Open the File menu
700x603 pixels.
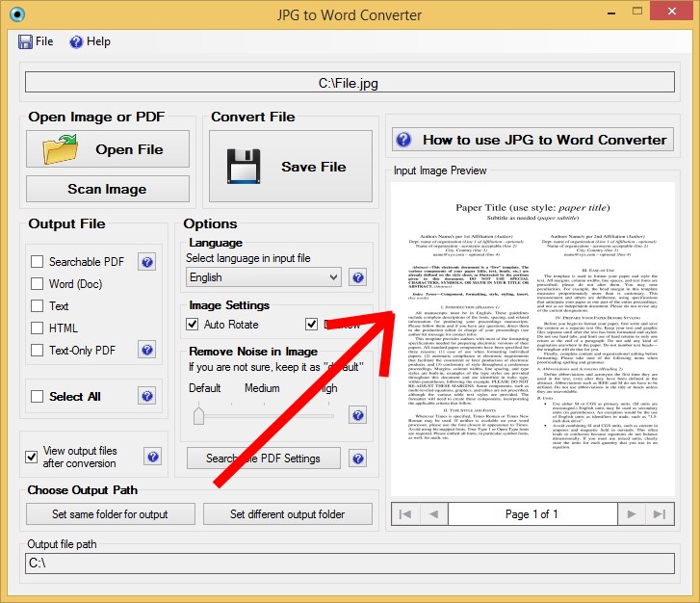point(36,41)
